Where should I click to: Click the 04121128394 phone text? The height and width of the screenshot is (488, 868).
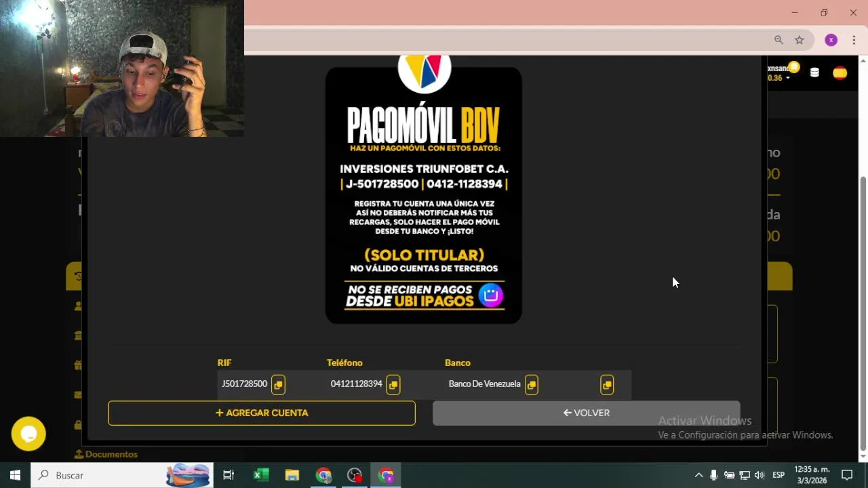click(356, 384)
